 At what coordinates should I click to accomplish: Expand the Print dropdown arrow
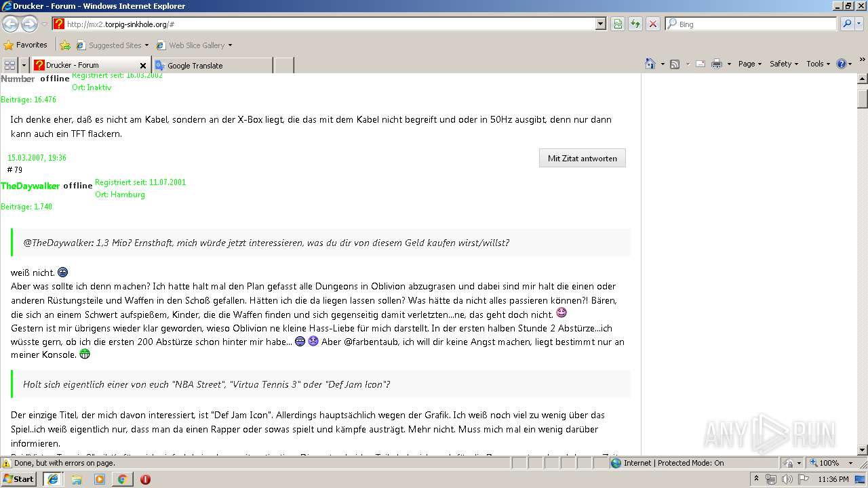729,64
